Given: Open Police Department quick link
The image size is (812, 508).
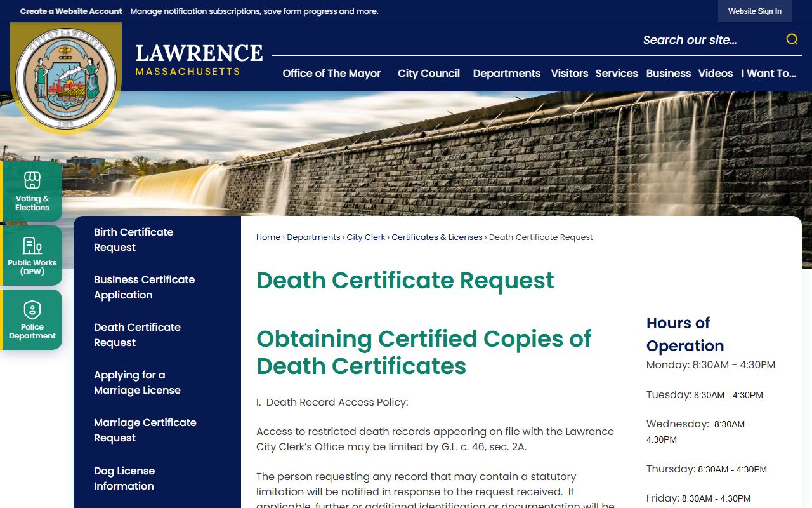Looking at the screenshot, I should tap(32, 319).
